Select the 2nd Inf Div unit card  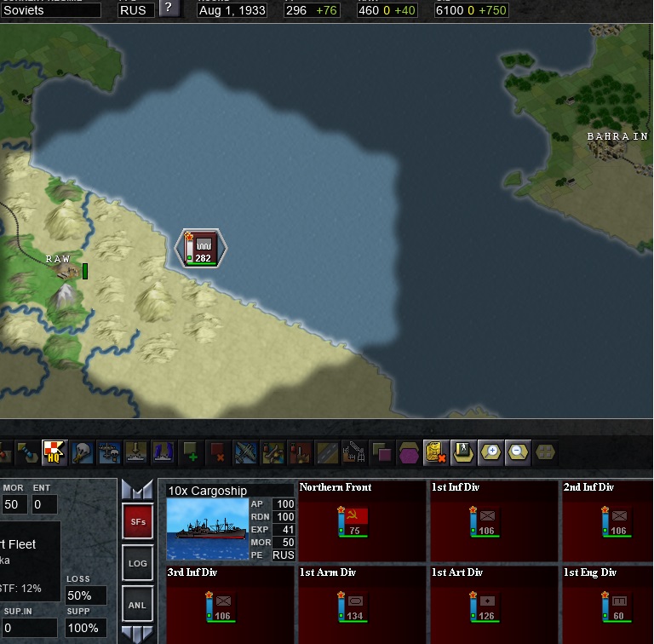point(608,521)
